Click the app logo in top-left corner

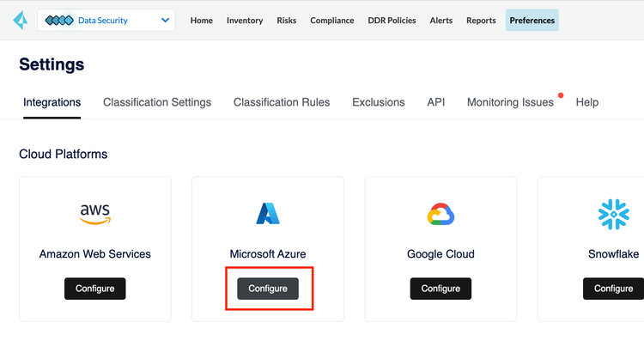point(21,20)
